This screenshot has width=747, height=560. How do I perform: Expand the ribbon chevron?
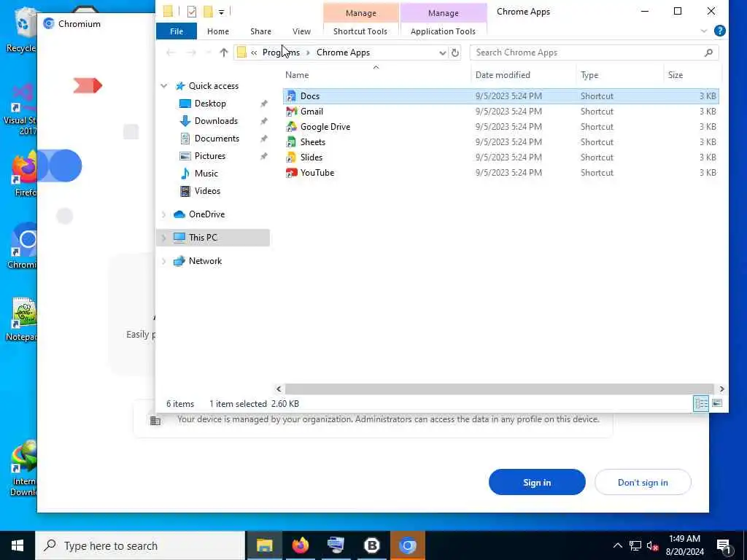[704, 31]
